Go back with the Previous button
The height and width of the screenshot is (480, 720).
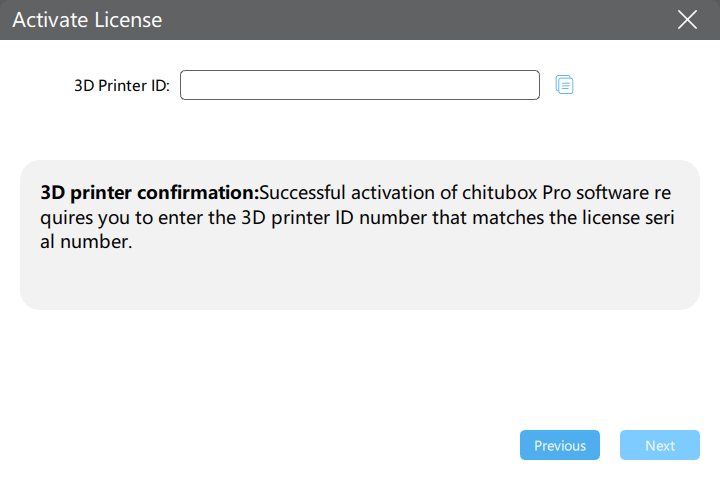coord(560,445)
